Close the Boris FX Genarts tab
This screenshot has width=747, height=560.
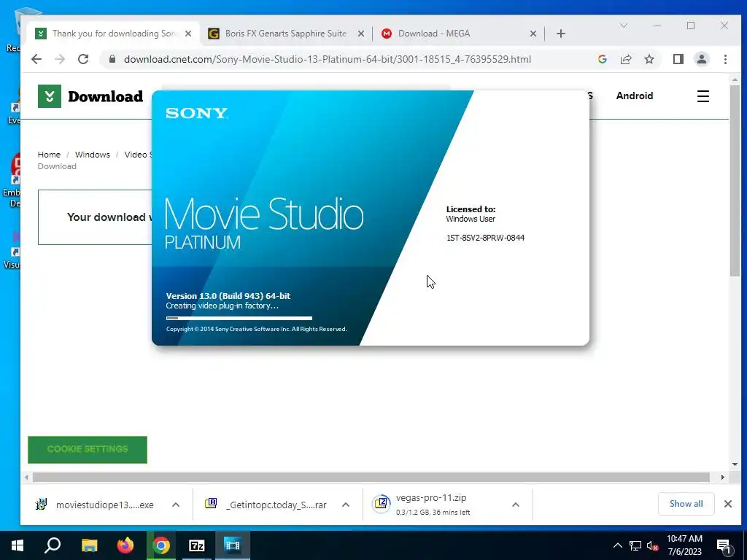[x=360, y=34]
